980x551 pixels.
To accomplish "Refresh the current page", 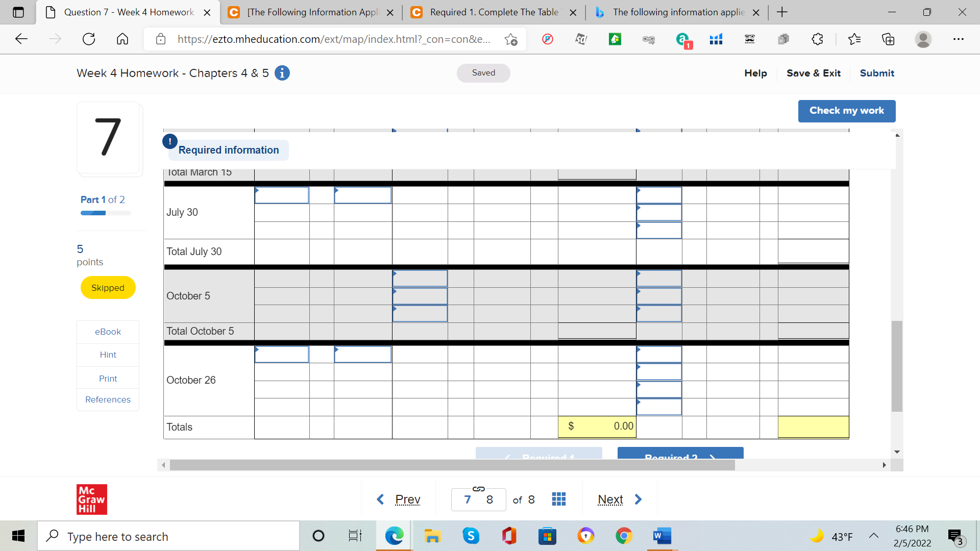I will point(89,39).
